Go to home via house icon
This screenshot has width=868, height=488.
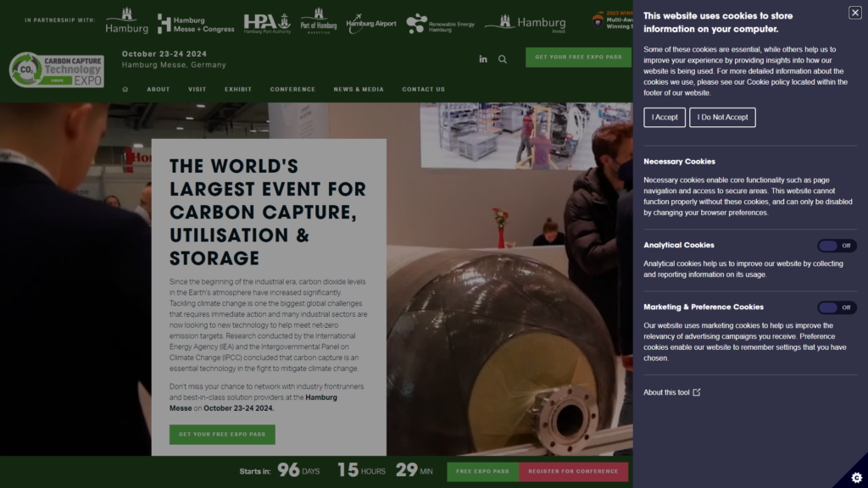point(125,89)
